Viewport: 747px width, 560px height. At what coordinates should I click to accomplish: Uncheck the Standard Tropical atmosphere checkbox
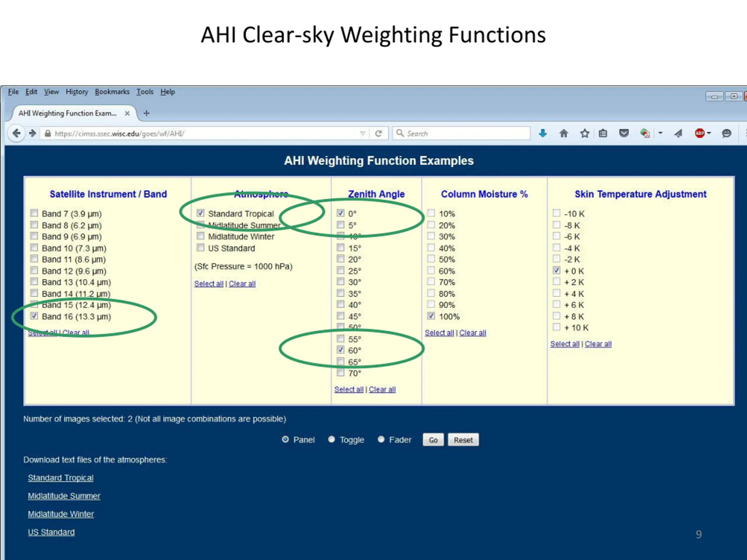200,213
